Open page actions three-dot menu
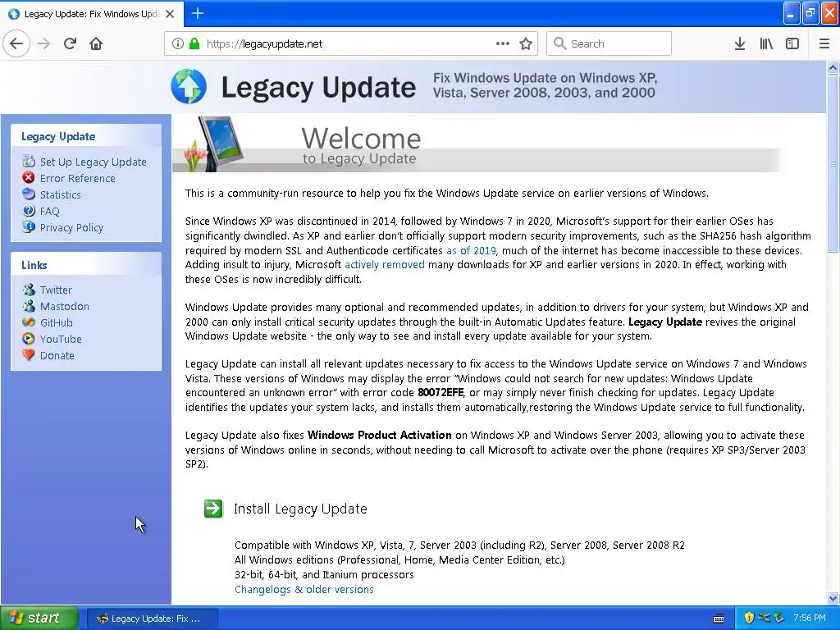 coord(503,43)
